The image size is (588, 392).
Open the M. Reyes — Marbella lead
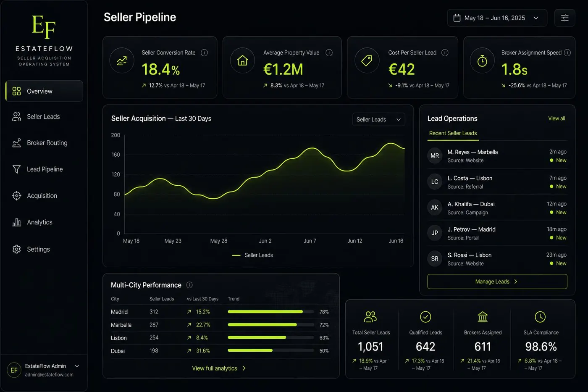coord(497,156)
